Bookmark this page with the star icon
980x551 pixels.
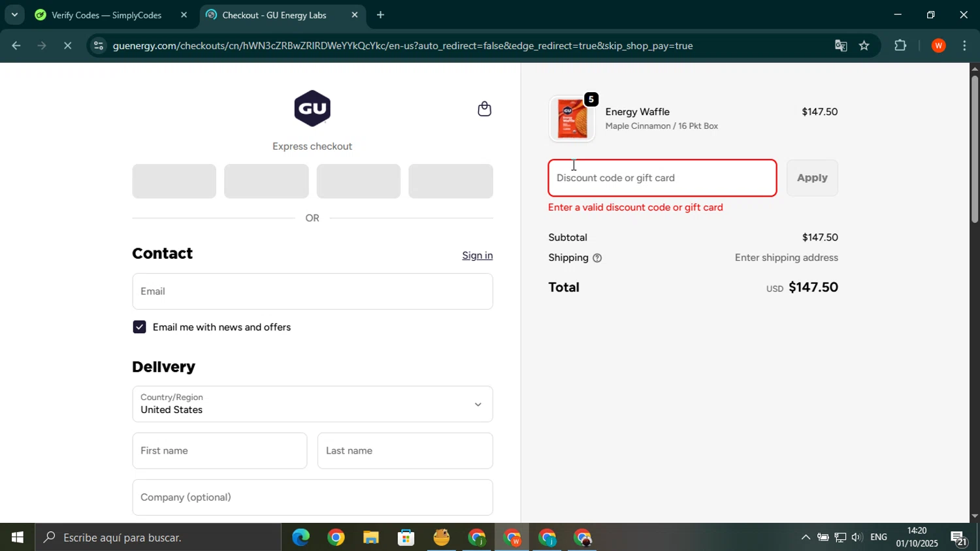864,46
